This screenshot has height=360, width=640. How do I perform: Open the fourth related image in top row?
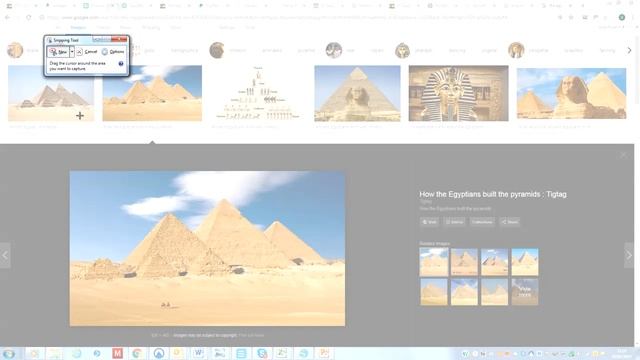point(525,262)
